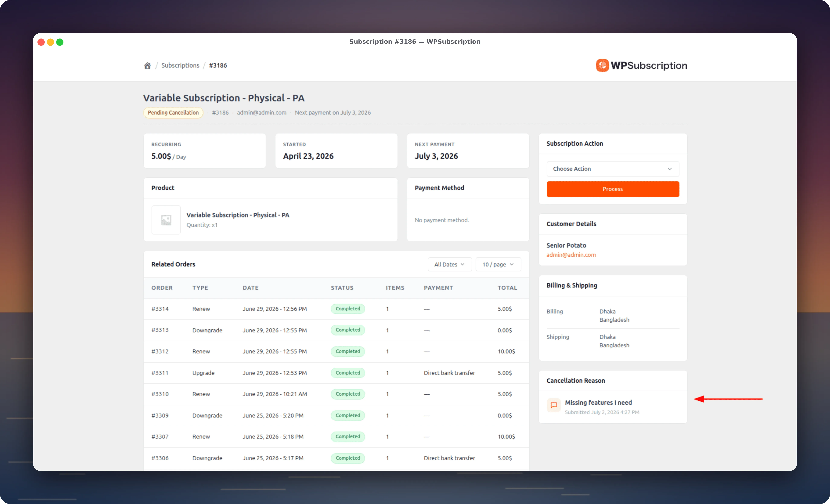Open the 10 / page dropdown
This screenshot has height=504, width=830.
[498, 264]
